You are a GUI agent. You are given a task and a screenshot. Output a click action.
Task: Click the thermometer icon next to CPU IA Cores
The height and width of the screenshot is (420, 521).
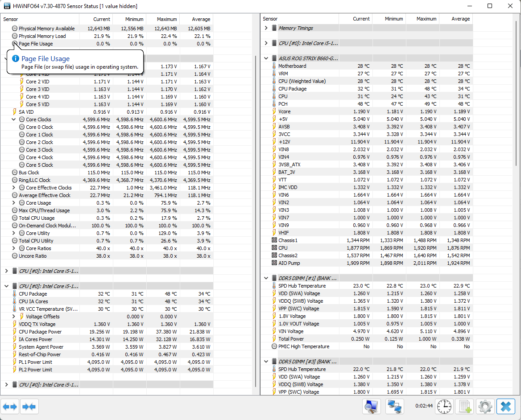tap(15, 301)
